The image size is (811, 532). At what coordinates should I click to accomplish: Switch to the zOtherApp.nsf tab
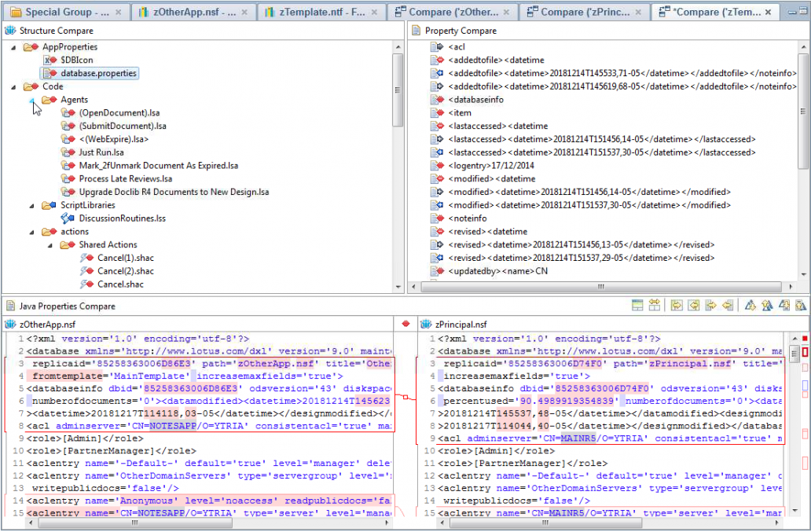194,12
